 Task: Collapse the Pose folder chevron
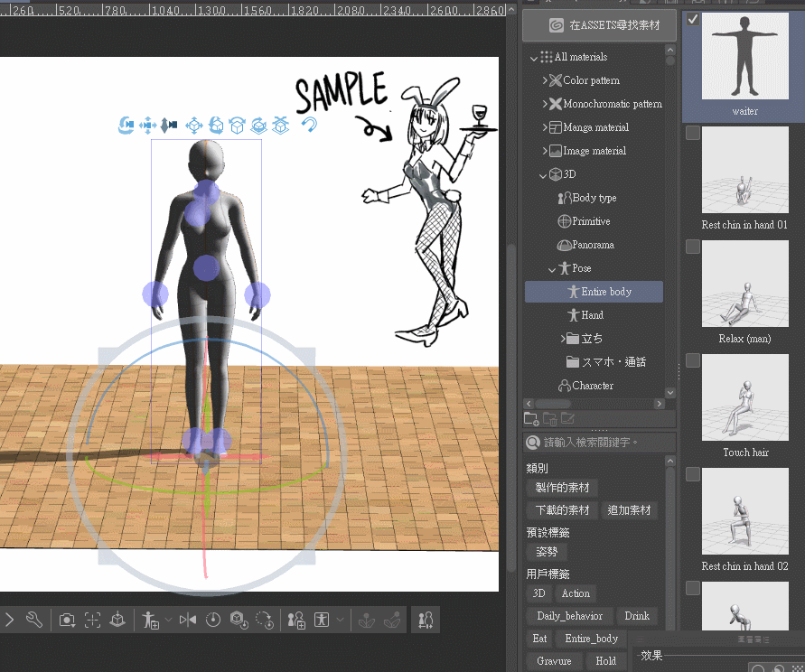point(552,269)
